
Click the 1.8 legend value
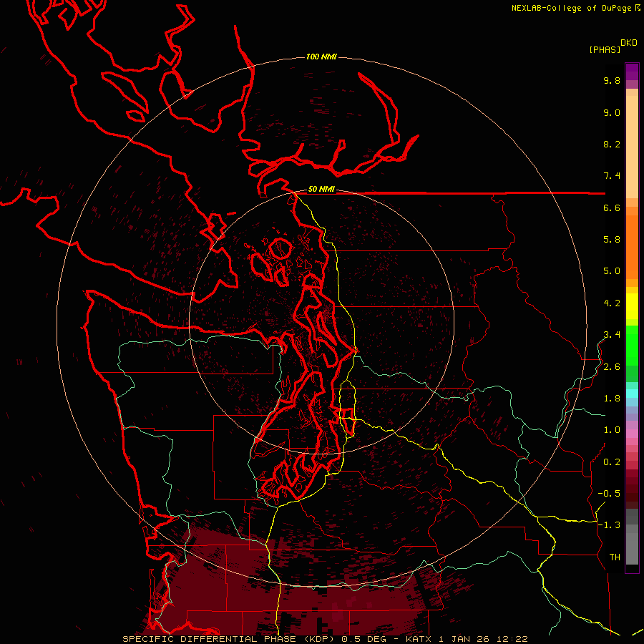point(612,399)
